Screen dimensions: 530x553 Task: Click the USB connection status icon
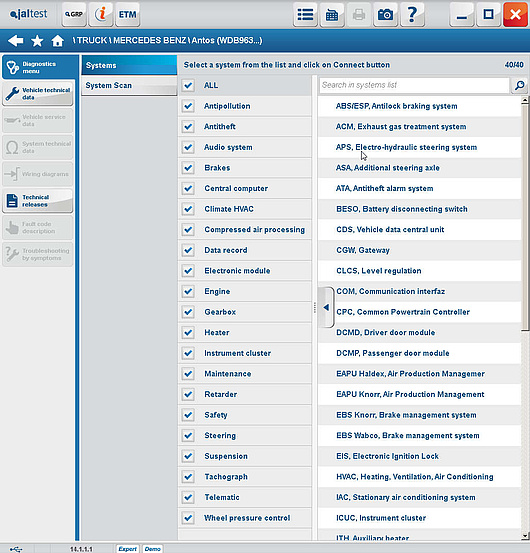pos(16,549)
